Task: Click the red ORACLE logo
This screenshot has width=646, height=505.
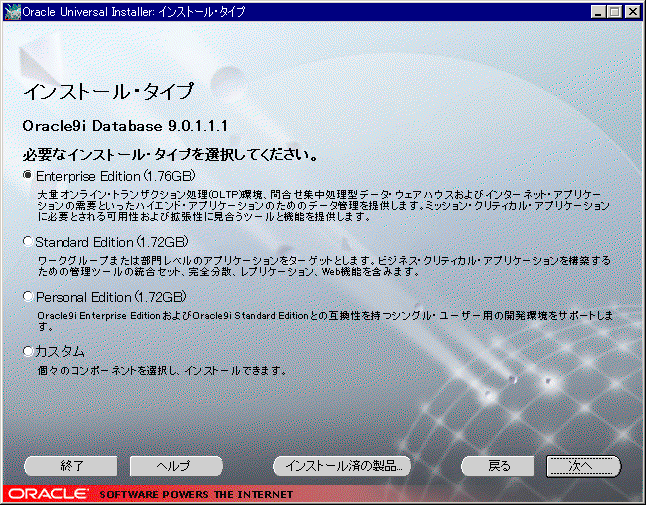Action: coord(47,494)
